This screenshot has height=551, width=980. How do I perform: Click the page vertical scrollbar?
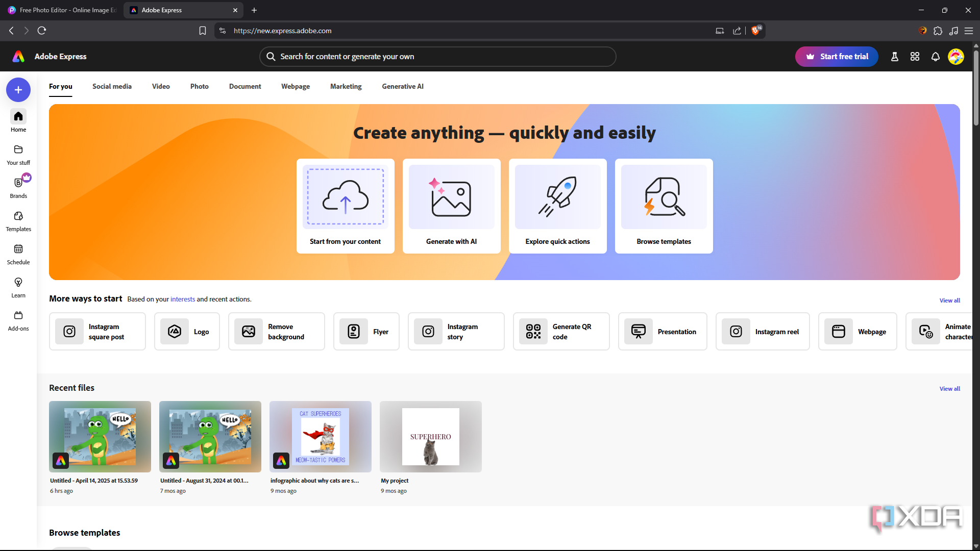point(976,87)
